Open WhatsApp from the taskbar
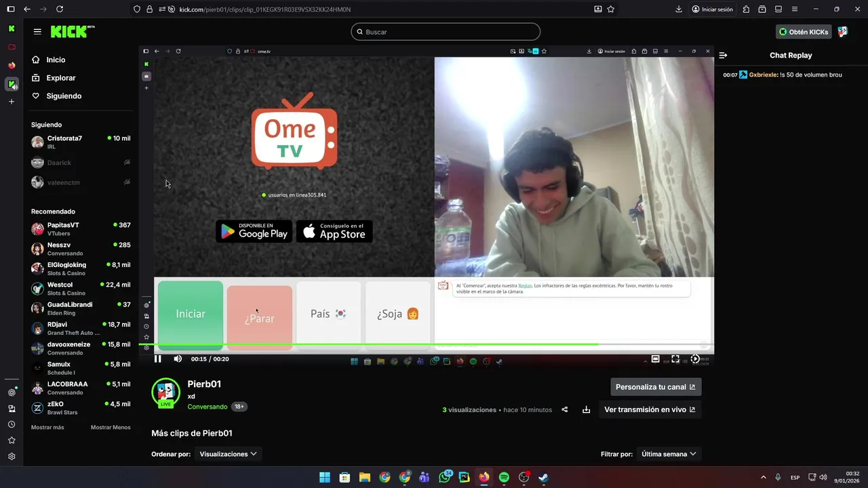This screenshot has width=868, height=488. coord(444,477)
